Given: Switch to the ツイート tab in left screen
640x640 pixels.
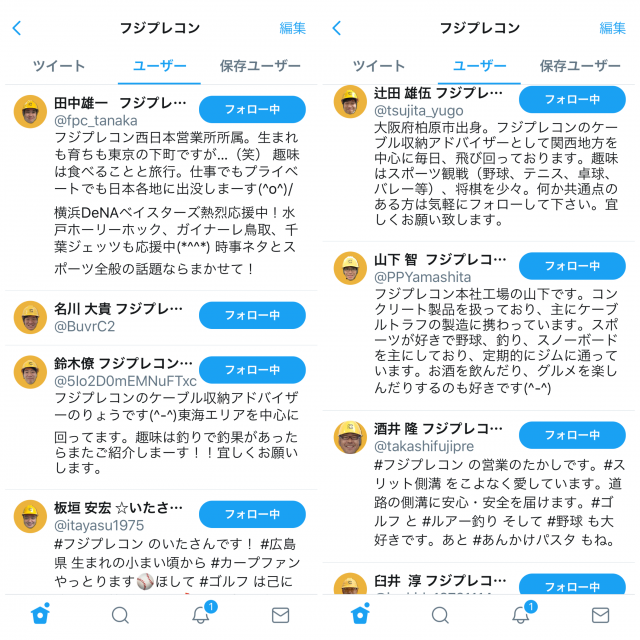Looking at the screenshot, I should click(59, 66).
